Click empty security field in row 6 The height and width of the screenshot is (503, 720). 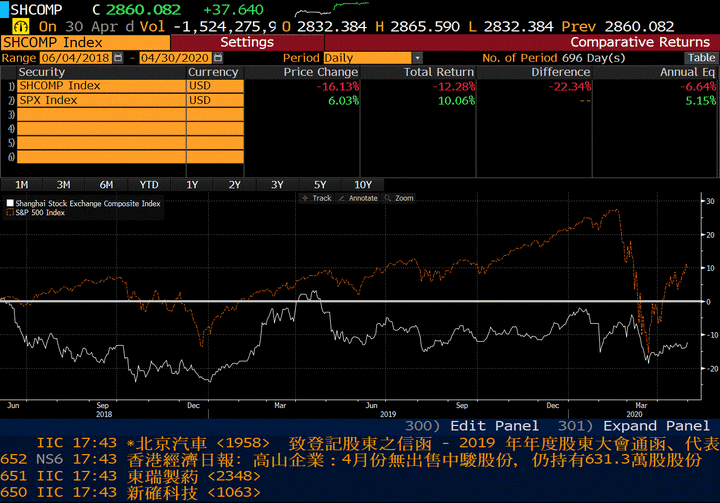click(x=101, y=157)
